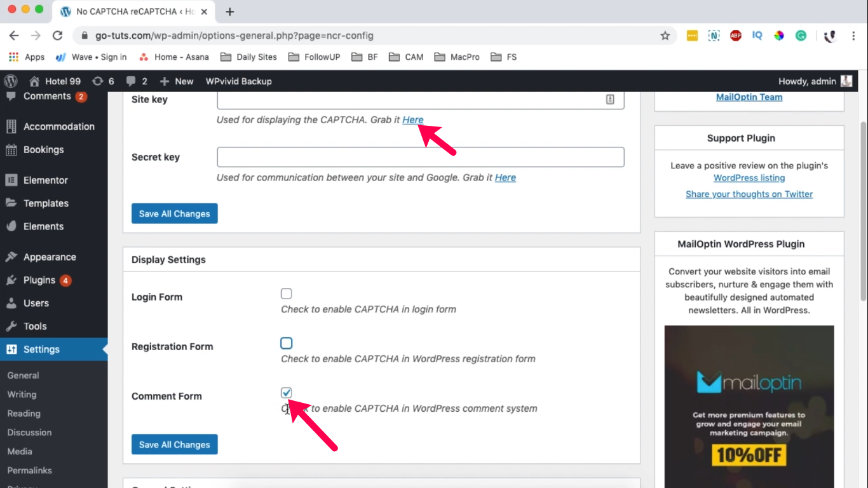868x488 pixels.
Task: Open the green Grammarly extension icon
Action: [x=801, y=36]
